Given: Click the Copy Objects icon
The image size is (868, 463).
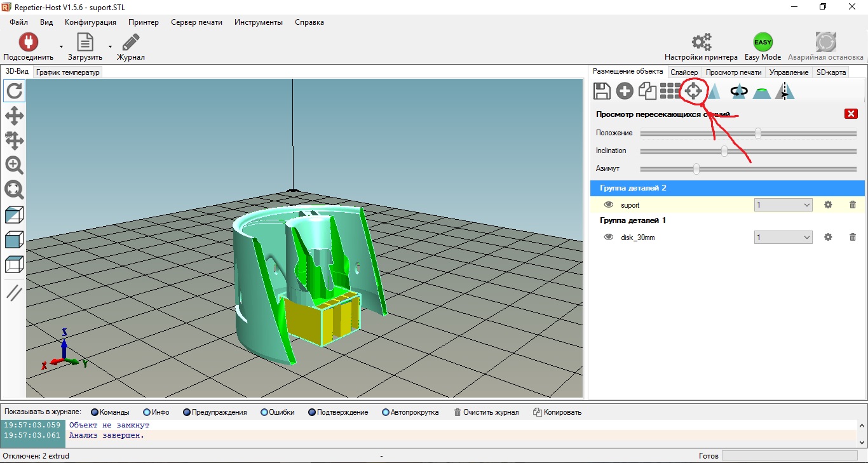Looking at the screenshot, I should [647, 91].
